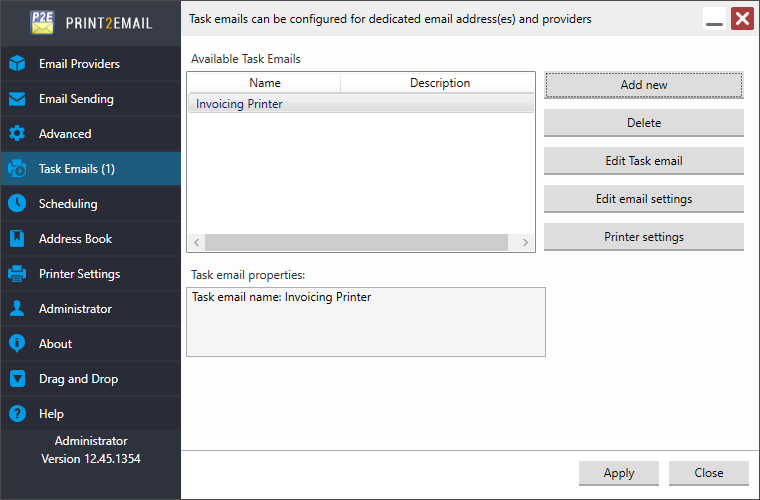The height and width of the screenshot is (500, 760).
Task: Minimize the Print2Email window
Action: click(715, 19)
